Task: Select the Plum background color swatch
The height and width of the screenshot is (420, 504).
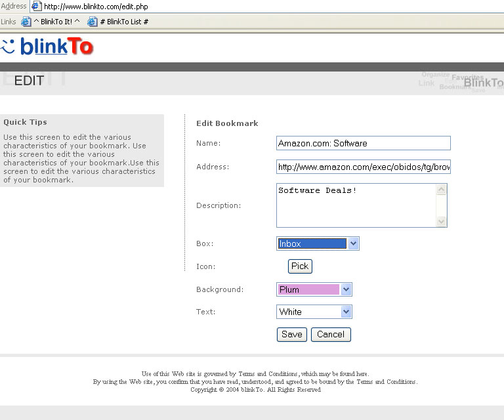Action: point(308,289)
